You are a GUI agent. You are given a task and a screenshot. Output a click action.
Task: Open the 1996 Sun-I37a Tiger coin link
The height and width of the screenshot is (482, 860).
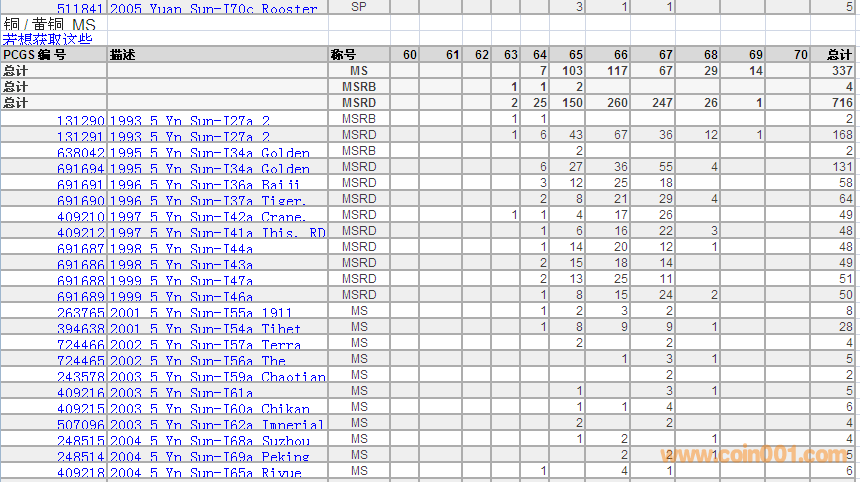208,200
